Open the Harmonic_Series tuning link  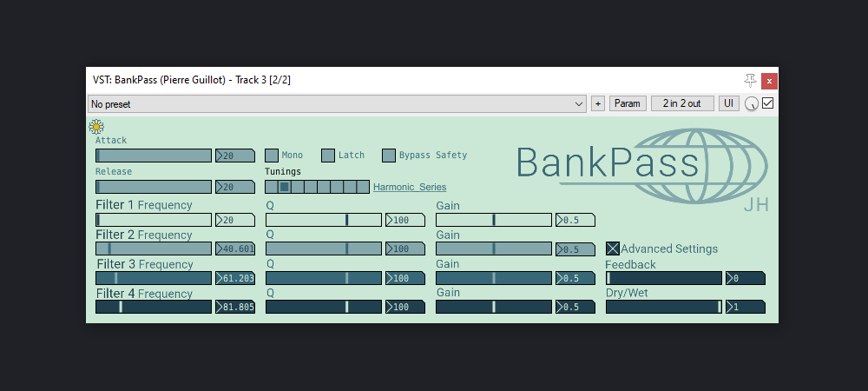click(x=410, y=187)
